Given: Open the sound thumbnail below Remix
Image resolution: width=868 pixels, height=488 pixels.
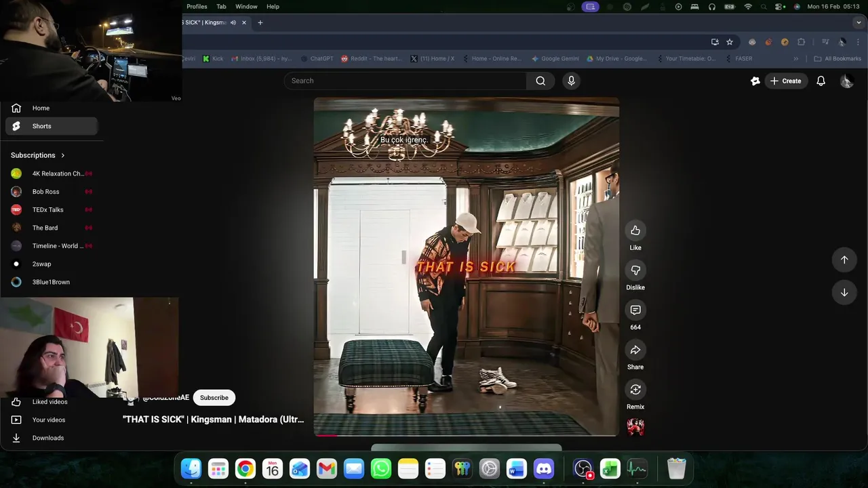Looking at the screenshot, I should 635,427.
